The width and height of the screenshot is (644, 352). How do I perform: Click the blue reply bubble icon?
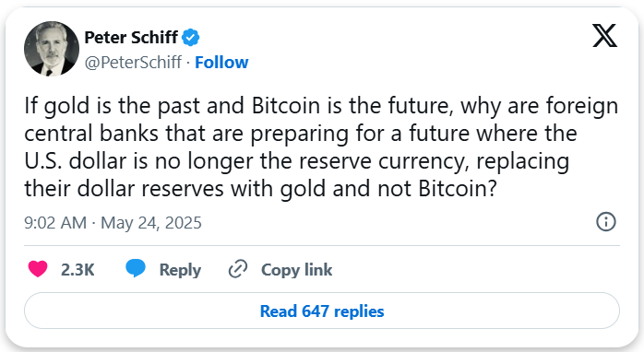tap(136, 269)
